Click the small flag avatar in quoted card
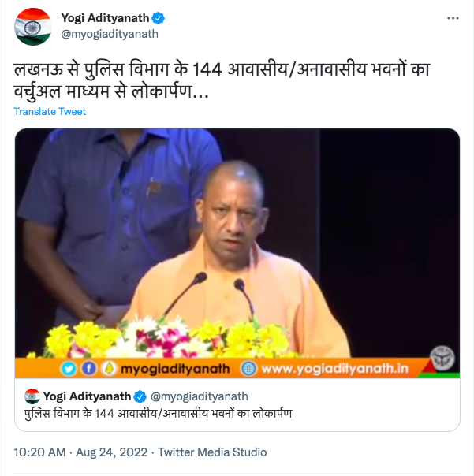Image resolution: width=474 pixels, height=476 pixels. (x=32, y=396)
